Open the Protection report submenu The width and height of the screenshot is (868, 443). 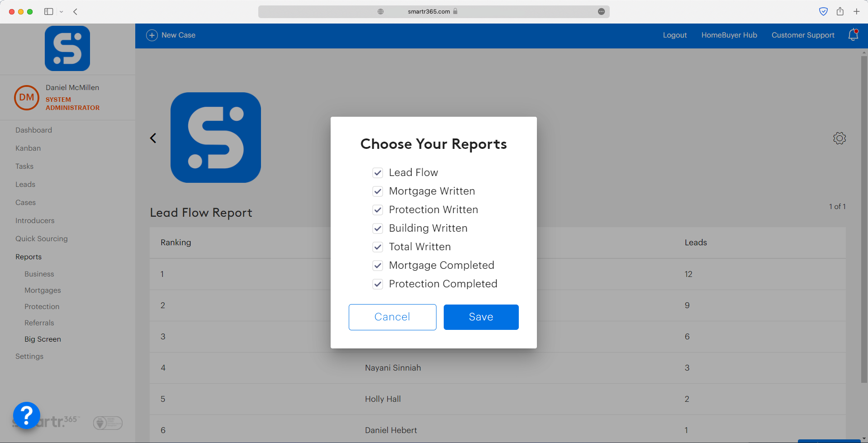click(42, 306)
